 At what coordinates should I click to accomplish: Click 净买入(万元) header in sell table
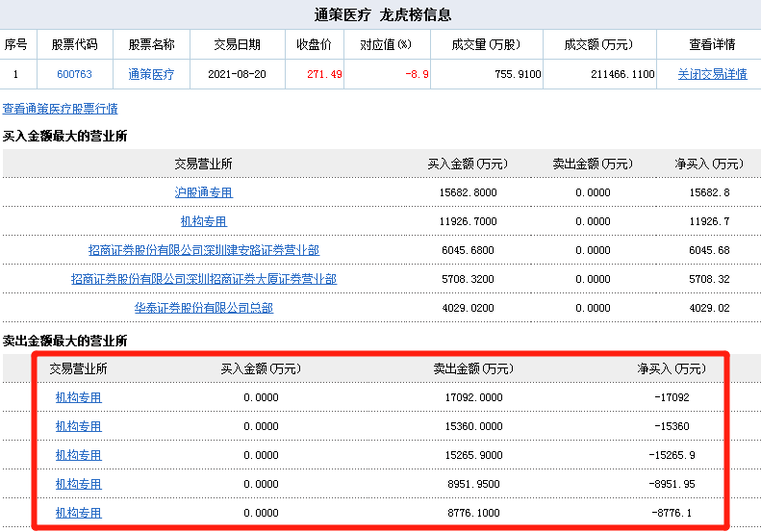[672, 368]
